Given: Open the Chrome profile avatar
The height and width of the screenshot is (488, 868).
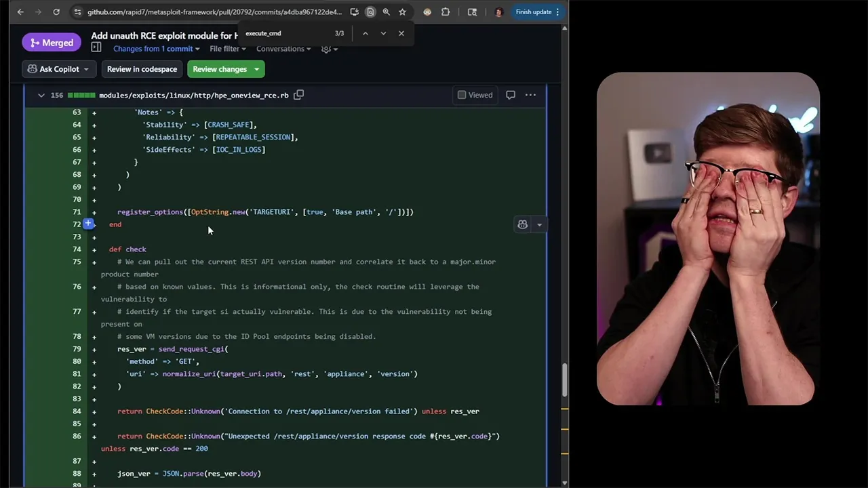Looking at the screenshot, I should [498, 12].
